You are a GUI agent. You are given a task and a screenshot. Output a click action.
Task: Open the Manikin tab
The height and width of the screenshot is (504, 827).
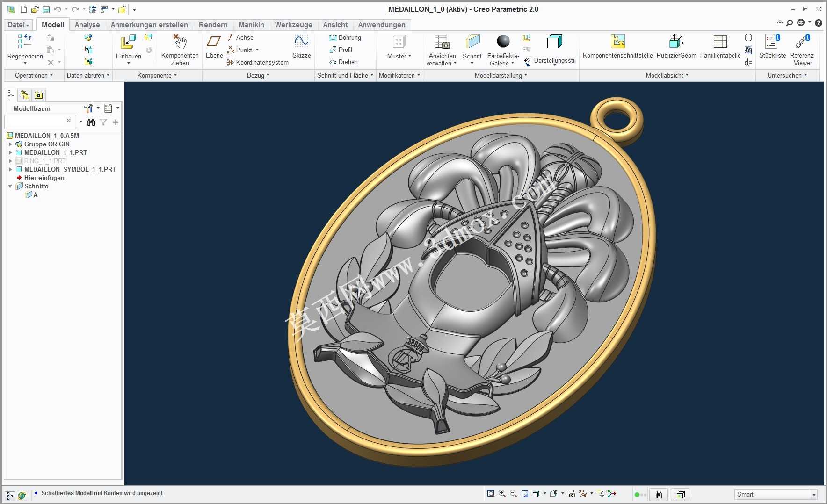click(x=251, y=25)
